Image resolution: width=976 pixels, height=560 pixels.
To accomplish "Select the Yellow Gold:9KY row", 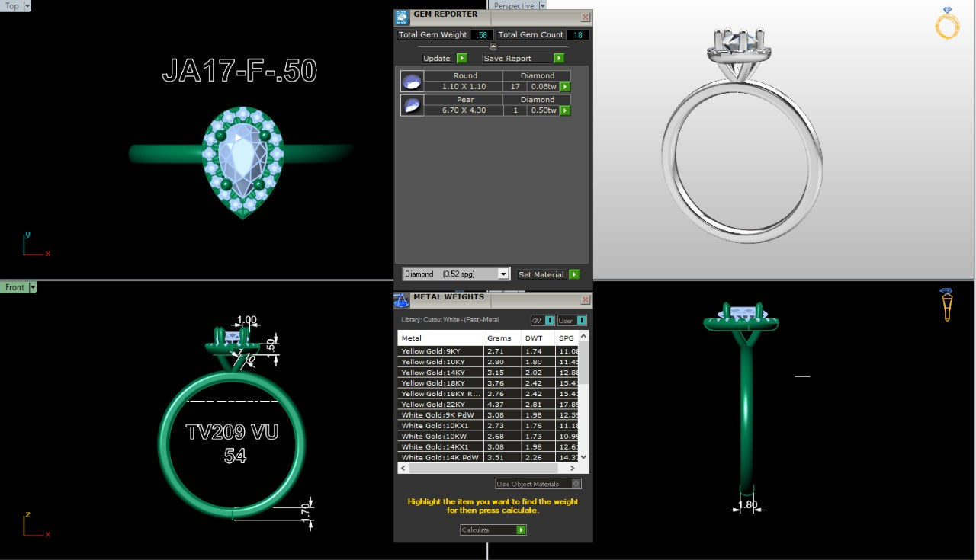I will tap(489, 351).
